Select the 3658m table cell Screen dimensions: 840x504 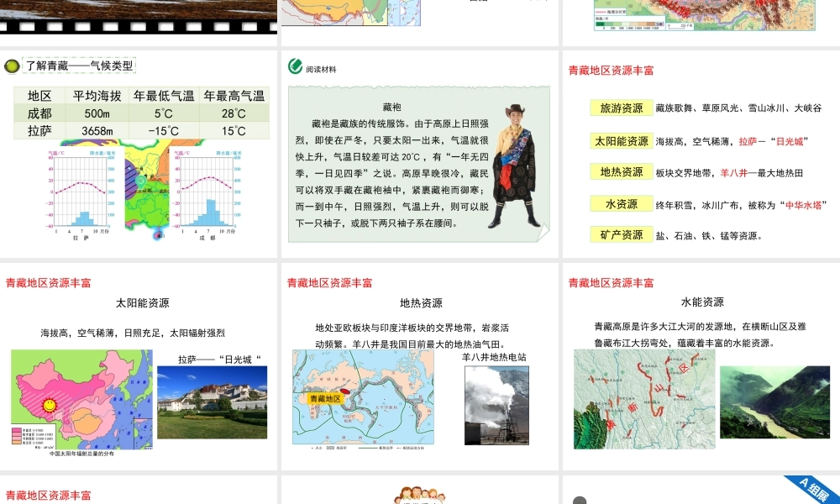[97, 131]
